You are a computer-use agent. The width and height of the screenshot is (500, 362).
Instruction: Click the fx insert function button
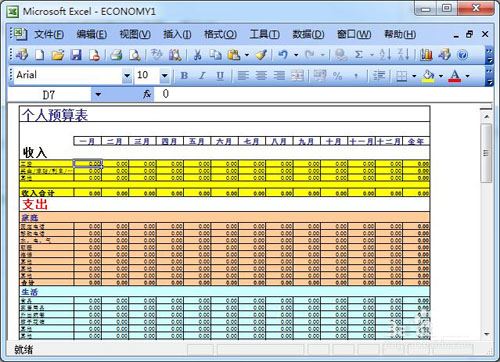pos(147,94)
